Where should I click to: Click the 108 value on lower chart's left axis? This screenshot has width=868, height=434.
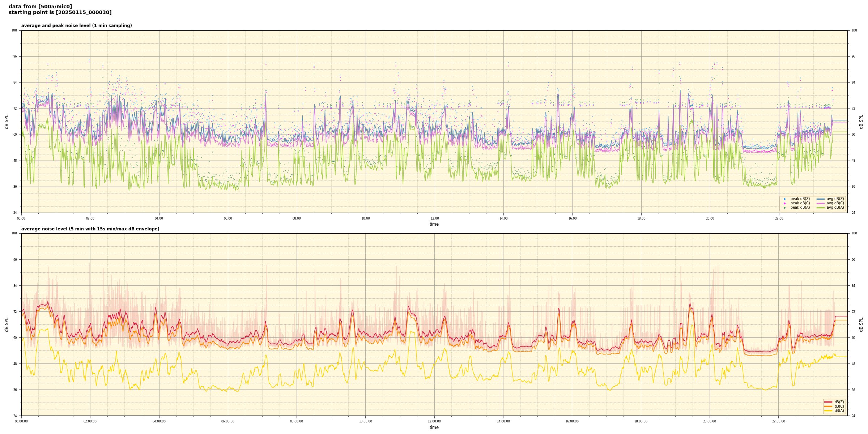point(14,233)
